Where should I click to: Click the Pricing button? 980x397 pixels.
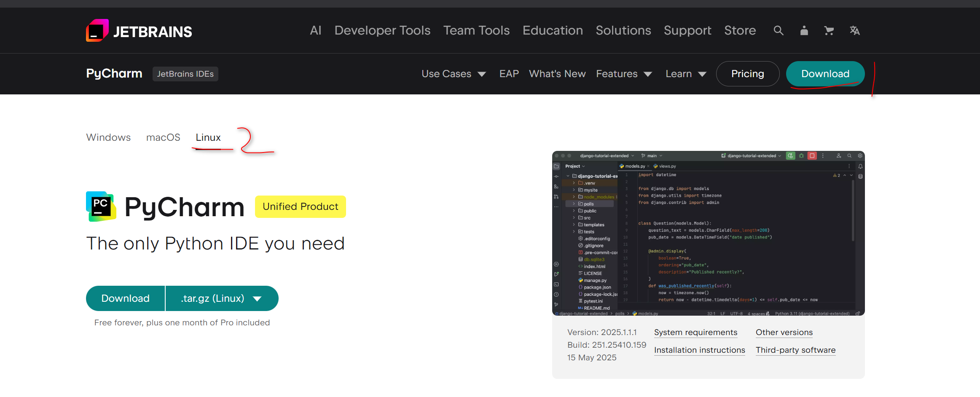(x=747, y=74)
